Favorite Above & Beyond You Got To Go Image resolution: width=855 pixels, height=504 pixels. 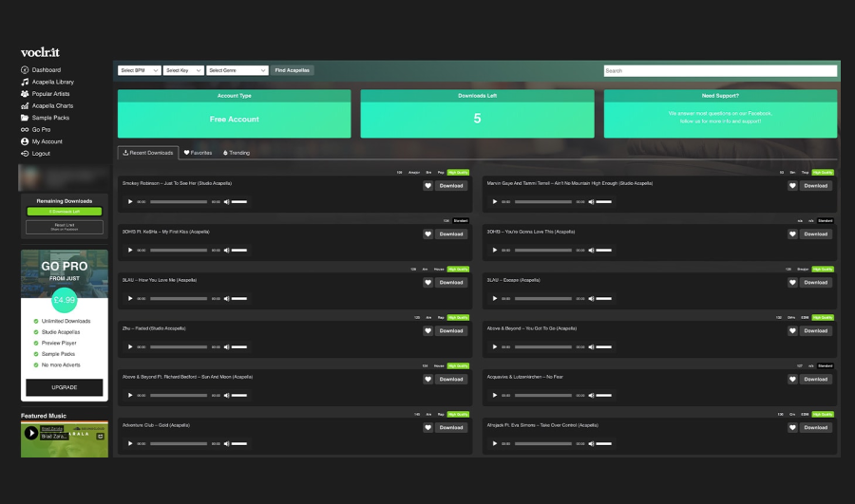[x=793, y=330]
